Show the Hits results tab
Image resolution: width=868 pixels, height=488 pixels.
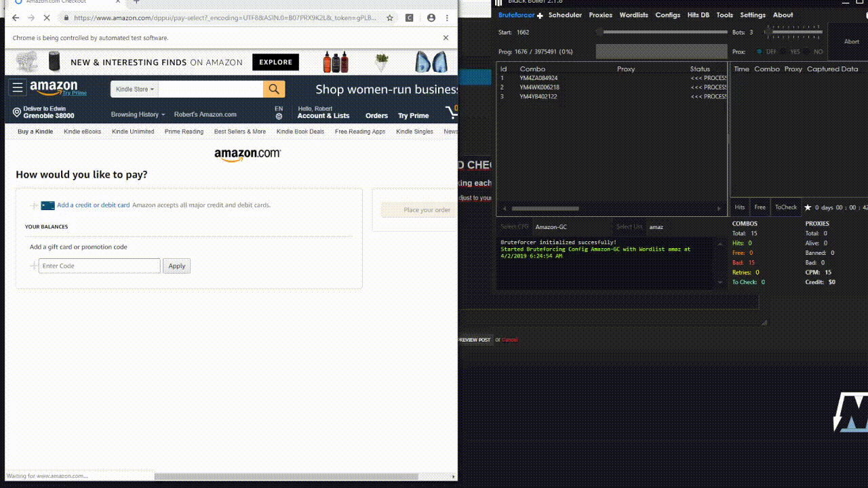click(x=739, y=207)
